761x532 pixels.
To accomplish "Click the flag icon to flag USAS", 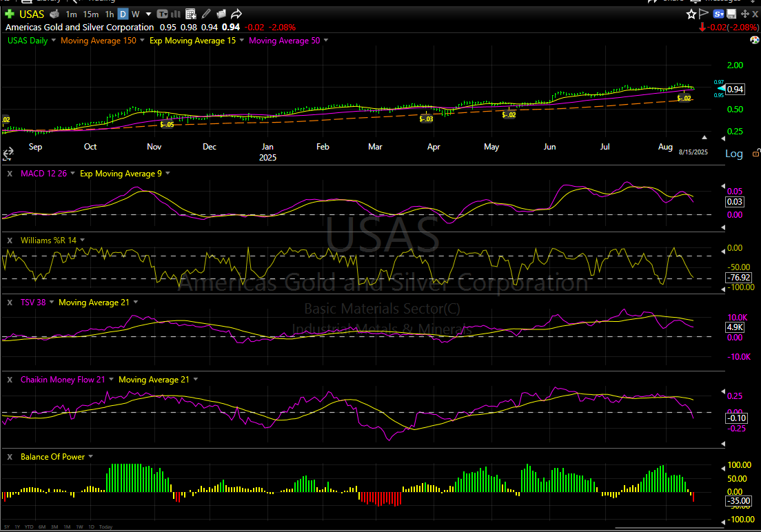I will (704, 14).
